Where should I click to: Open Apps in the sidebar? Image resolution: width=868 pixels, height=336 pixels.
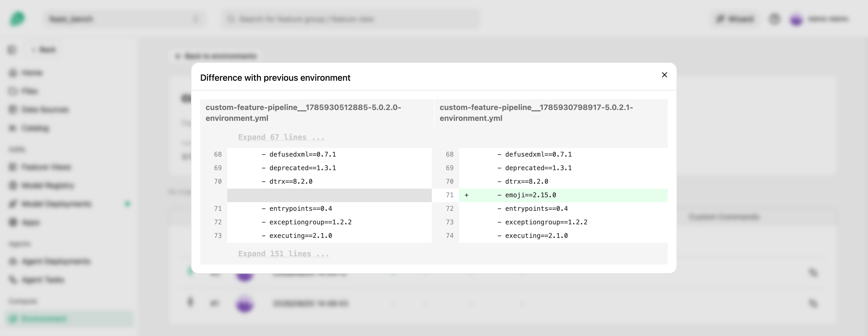click(x=30, y=222)
